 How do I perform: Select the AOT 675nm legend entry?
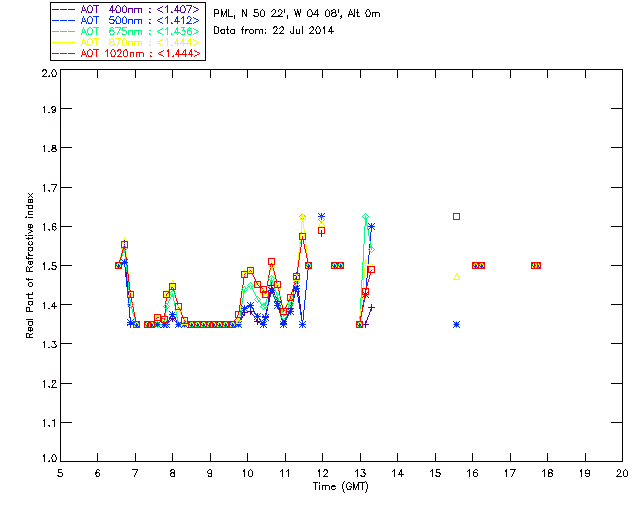coord(127,31)
